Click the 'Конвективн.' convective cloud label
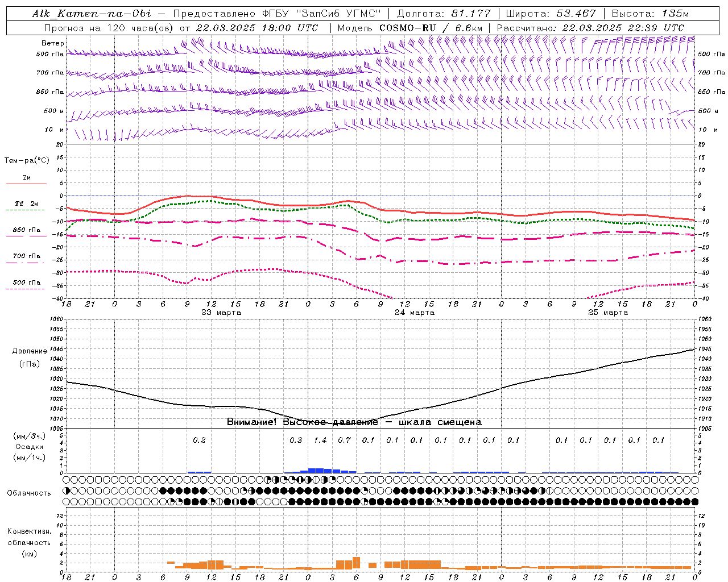The height and width of the screenshot is (582, 728). (30, 531)
